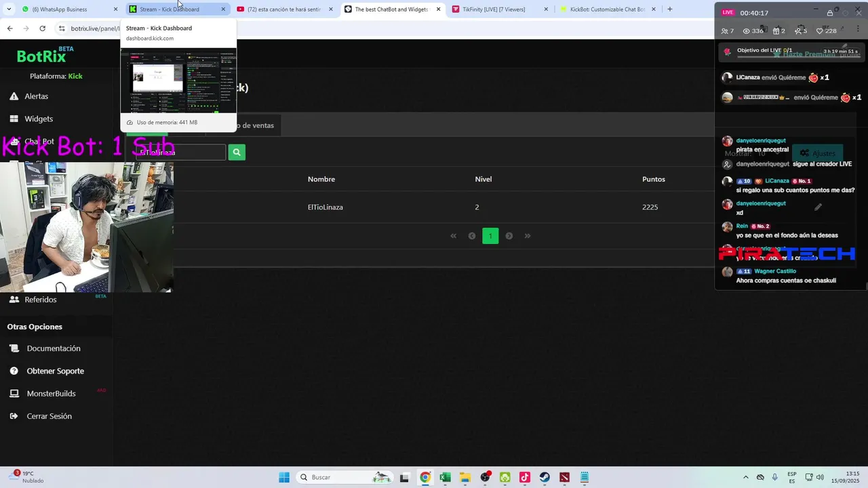Image resolution: width=868 pixels, height=488 pixels.
Task: Switch to KickBot Customizable Chat Bot tab
Action: (607, 9)
